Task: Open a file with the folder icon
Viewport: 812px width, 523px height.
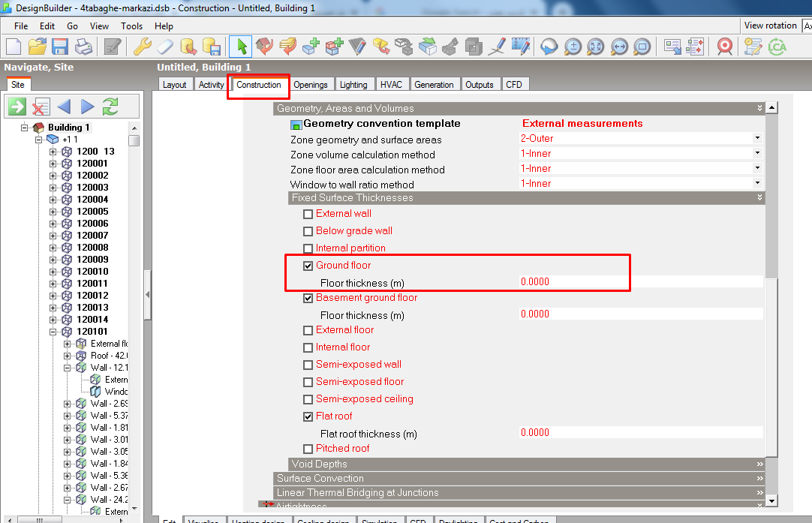Action: (x=37, y=47)
